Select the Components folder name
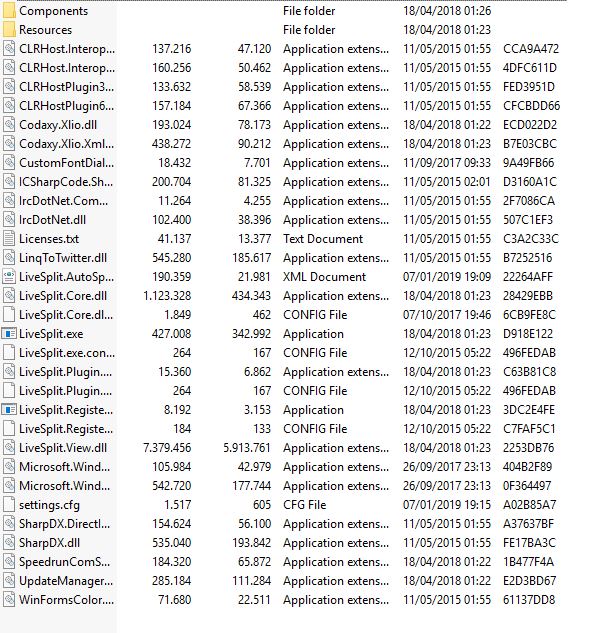This screenshot has width=610, height=633. coord(53,11)
